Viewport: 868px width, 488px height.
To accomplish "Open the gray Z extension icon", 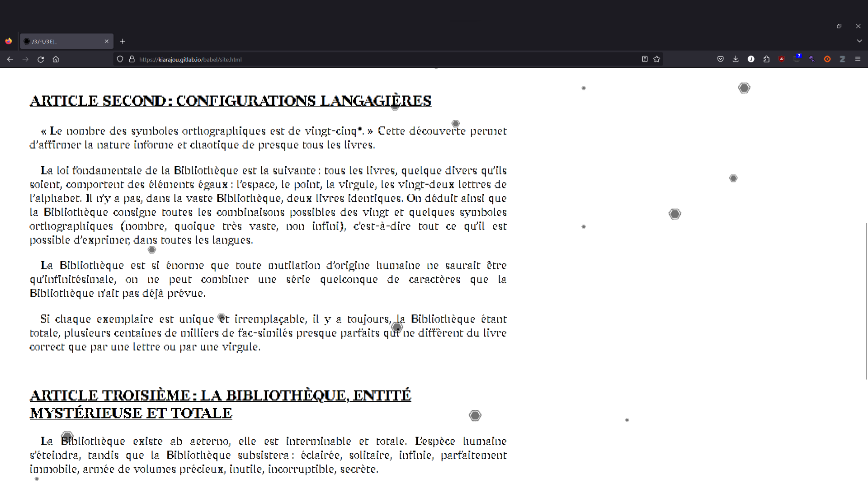I will coord(843,59).
